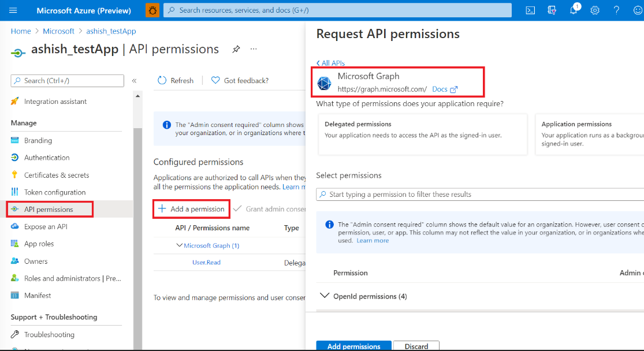Viewport: 644px width, 351px height.
Task: Click the Authentication icon in sidebar
Action: point(15,158)
